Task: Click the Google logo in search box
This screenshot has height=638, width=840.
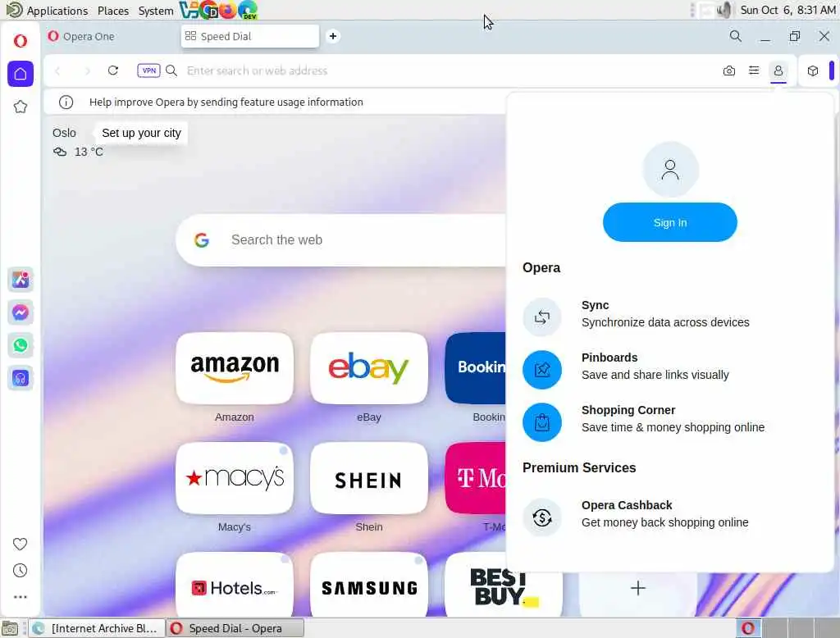Action: tap(202, 240)
